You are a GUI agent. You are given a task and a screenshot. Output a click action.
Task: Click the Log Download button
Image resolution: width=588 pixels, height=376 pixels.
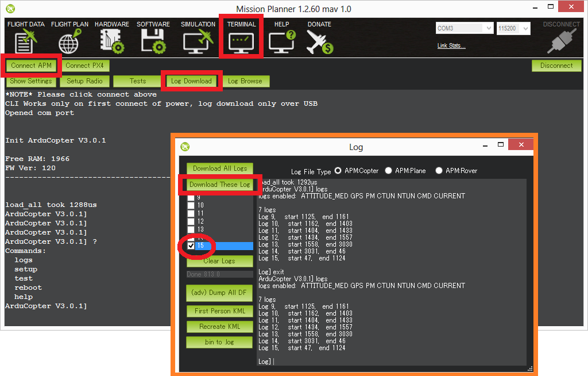pyautogui.click(x=191, y=81)
